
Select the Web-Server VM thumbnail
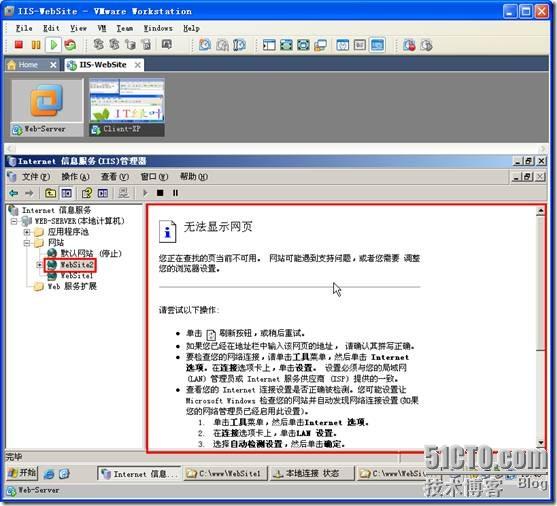[x=47, y=108]
